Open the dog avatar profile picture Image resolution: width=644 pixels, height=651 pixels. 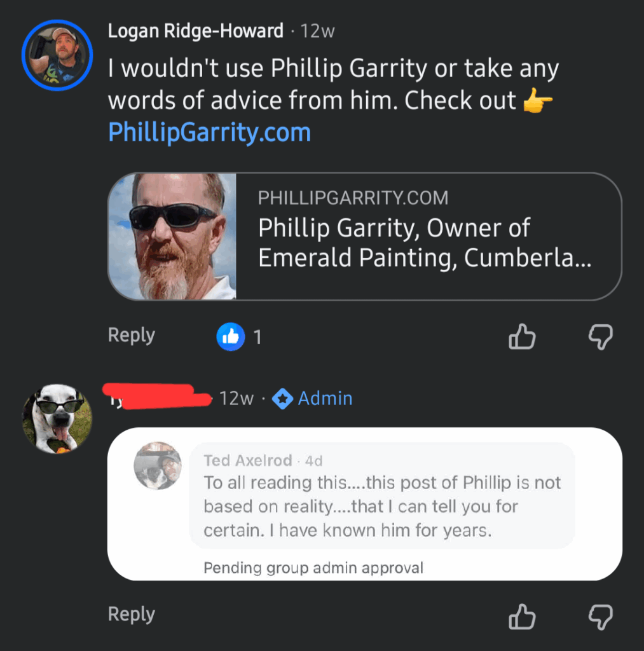point(57,418)
